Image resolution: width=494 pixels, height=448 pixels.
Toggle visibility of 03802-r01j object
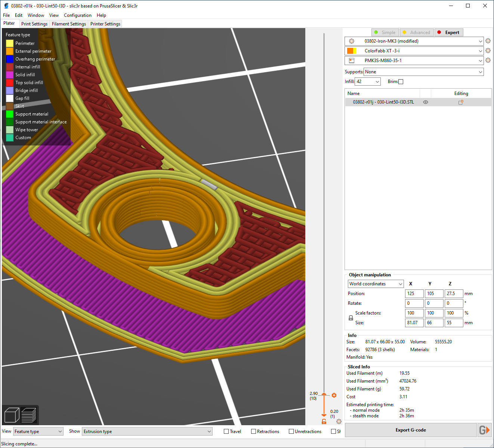pyautogui.click(x=426, y=102)
